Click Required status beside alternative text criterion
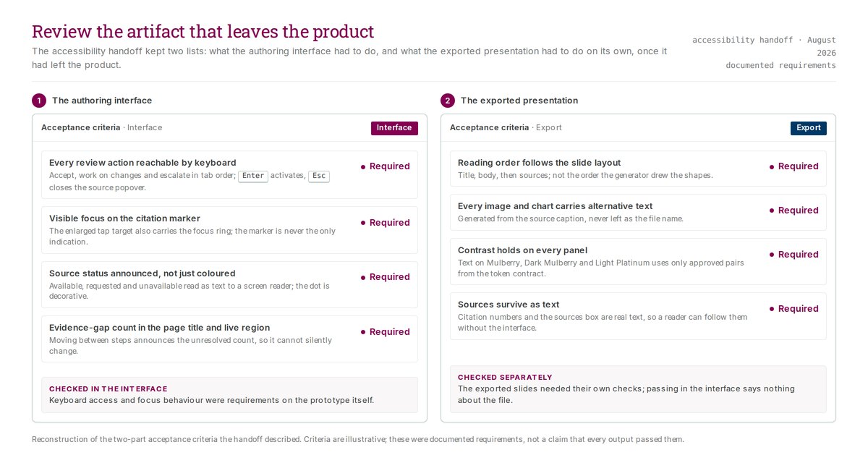868x463 pixels. (x=793, y=211)
